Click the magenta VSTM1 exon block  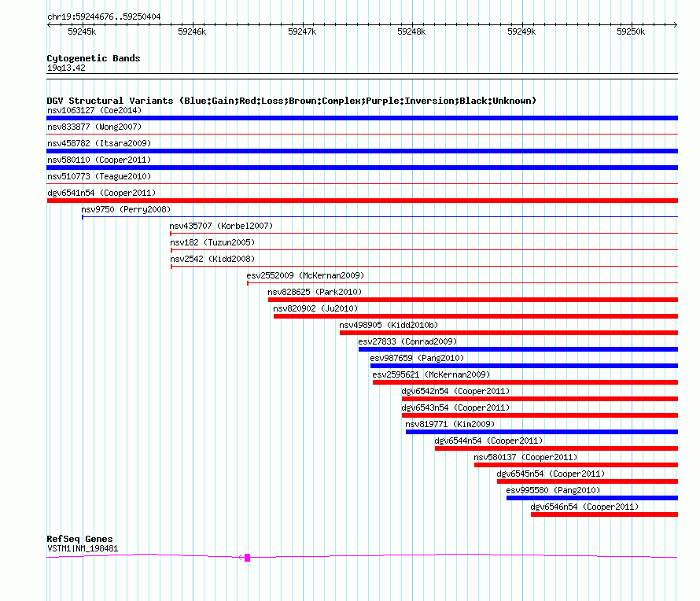[247, 557]
